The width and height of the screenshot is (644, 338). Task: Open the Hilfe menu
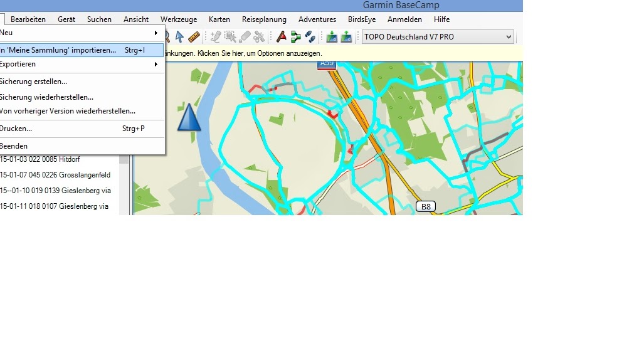click(441, 19)
